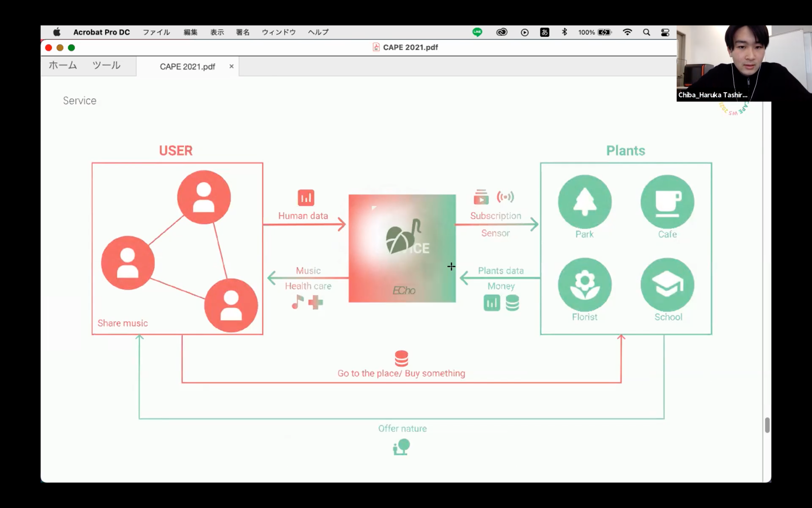This screenshot has width=812, height=508.
Task: Click the 'Service' slide heading
Action: (80, 100)
